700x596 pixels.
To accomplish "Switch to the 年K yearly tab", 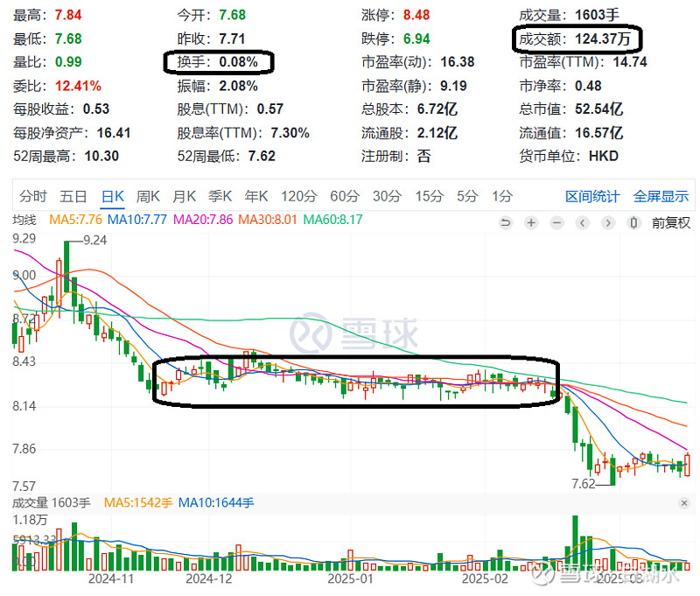I will [x=256, y=196].
